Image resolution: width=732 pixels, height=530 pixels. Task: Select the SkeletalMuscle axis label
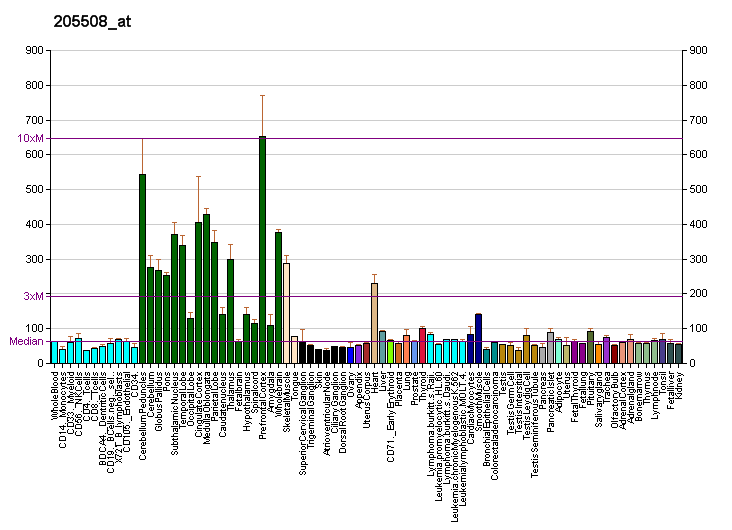pos(287,401)
